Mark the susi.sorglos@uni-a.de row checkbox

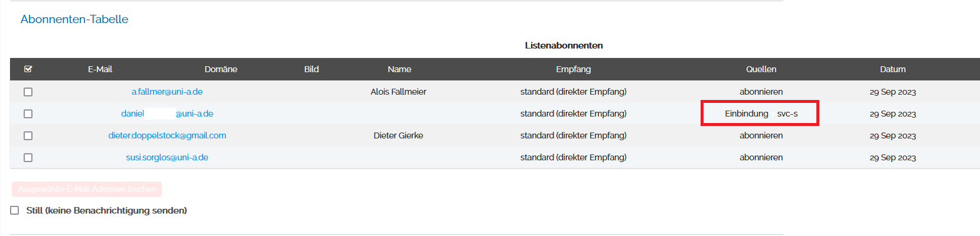[x=28, y=157]
